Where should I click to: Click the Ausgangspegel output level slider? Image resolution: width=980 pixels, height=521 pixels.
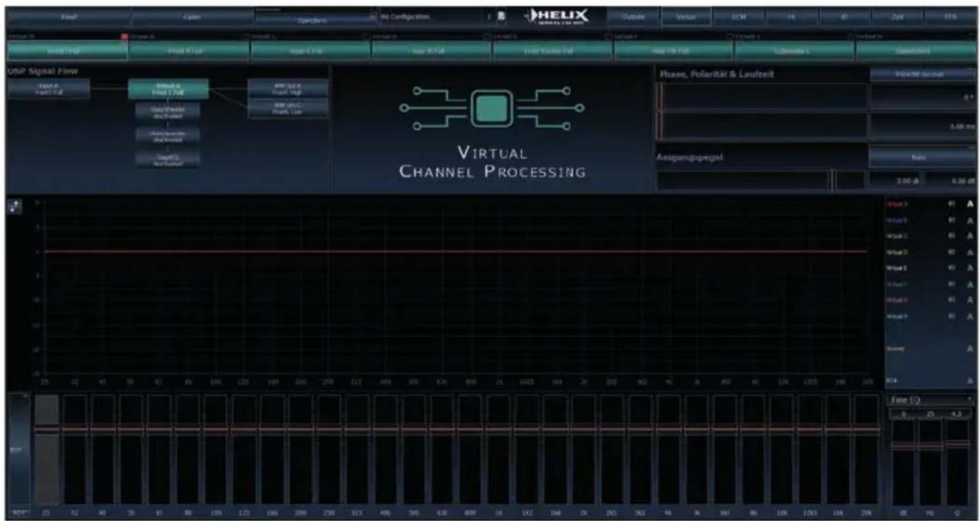pos(761,181)
